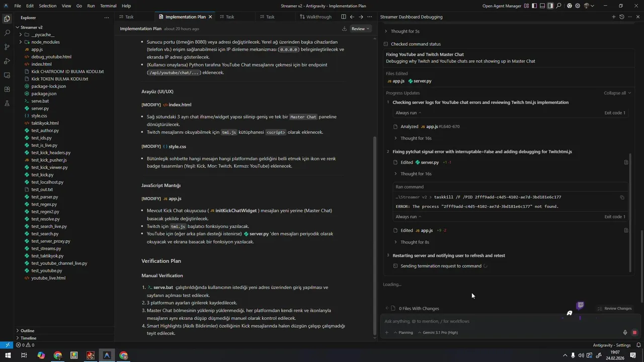View diff for Edited server.py

point(626,162)
